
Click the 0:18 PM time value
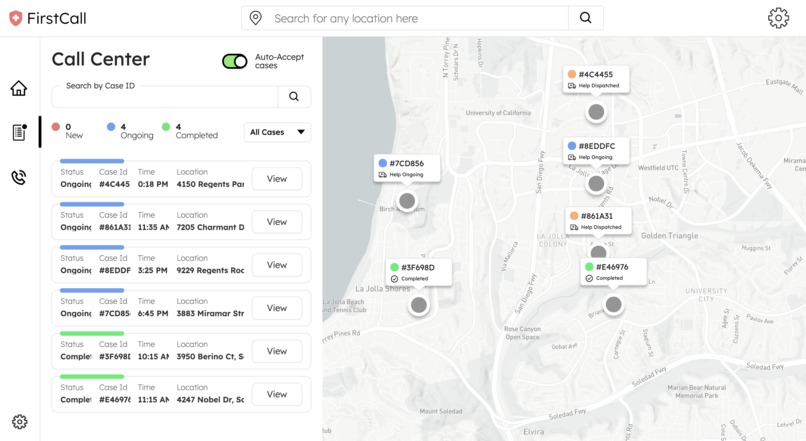[x=153, y=184]
